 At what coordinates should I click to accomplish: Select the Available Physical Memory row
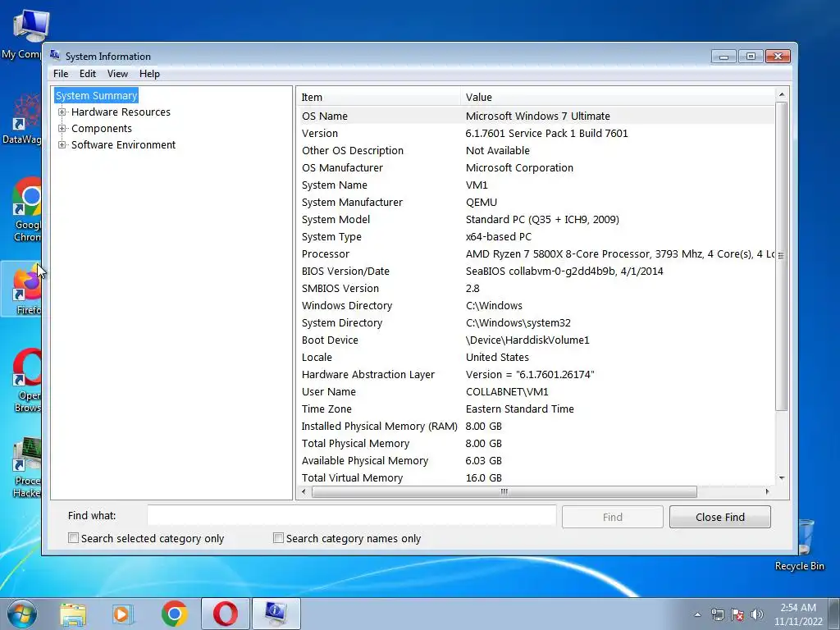pyautogui.click(x=535, y=461)
